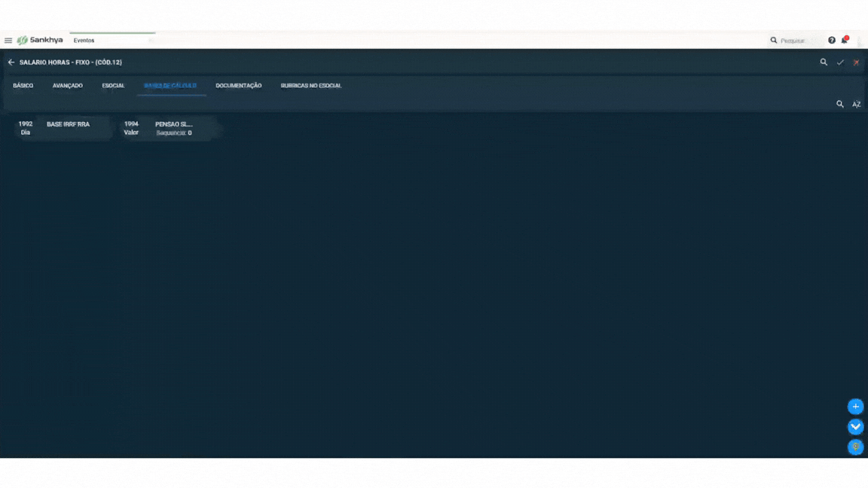Click the search magnifier in the record header
Viewport: 868px width, 488px height.
(x=824, y=63)
